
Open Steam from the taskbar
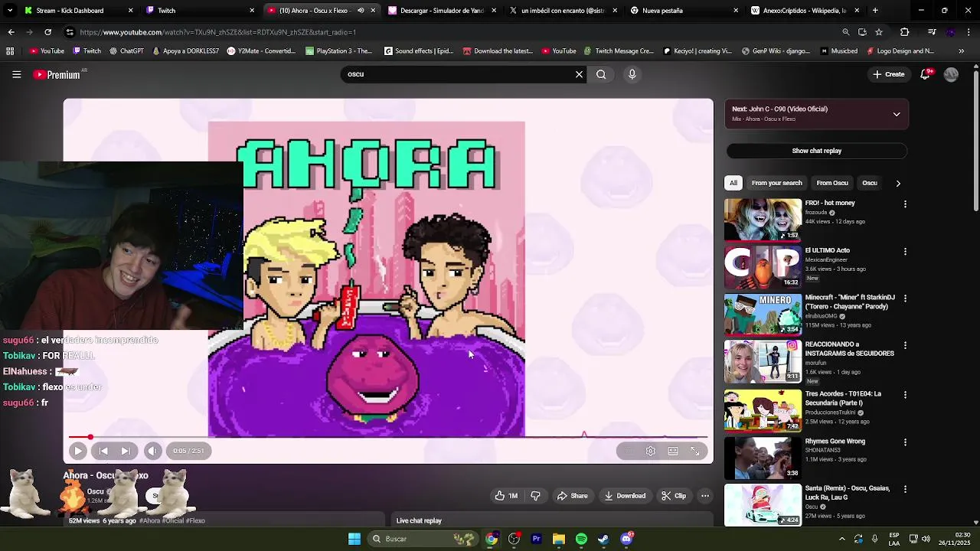[603, 539]
